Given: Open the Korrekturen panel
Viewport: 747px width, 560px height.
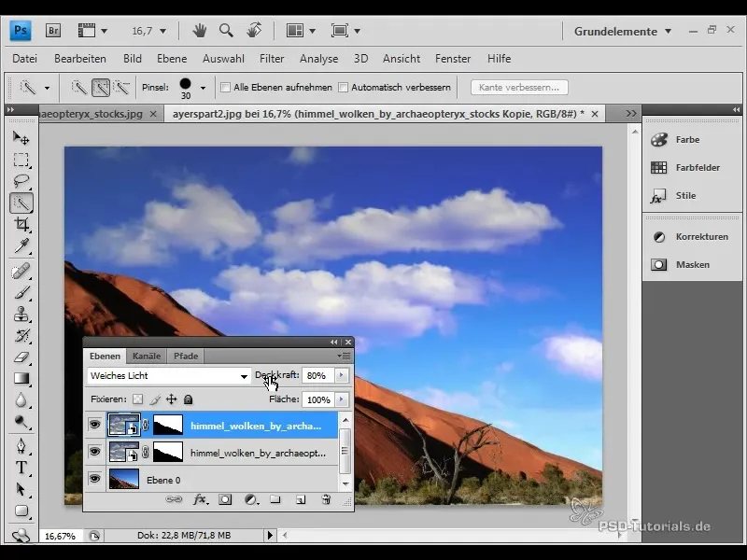Looking at the screenshot, I should pos(692,237).
